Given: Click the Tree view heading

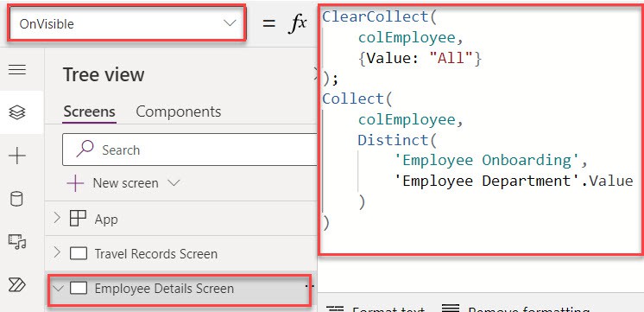Looking at the screenshot, I should 104,75.
